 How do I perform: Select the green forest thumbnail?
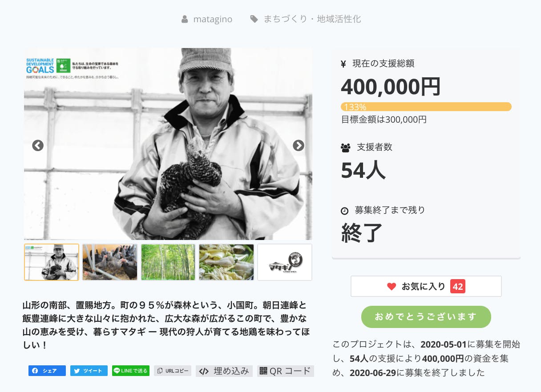[168, 262]
